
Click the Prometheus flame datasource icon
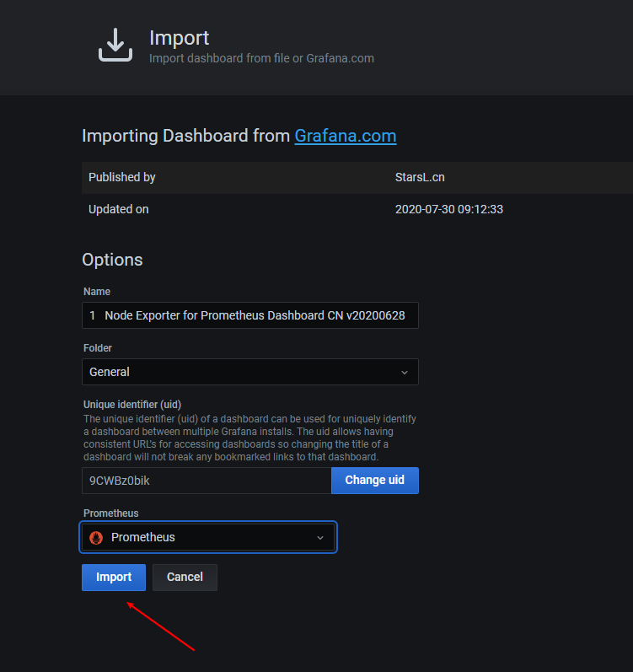pyautogui.click(x=96, y=537)
